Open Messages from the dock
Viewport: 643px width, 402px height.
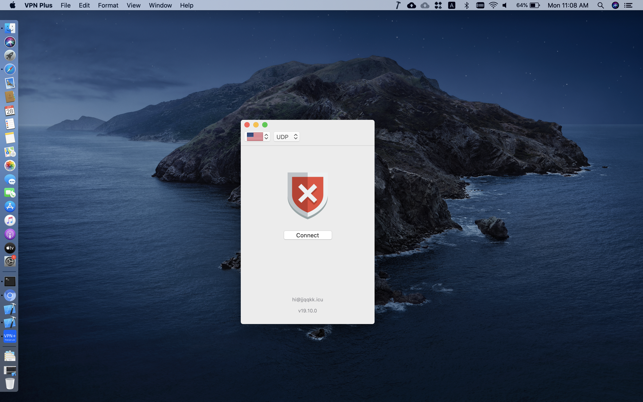click(x=10, y=179)
